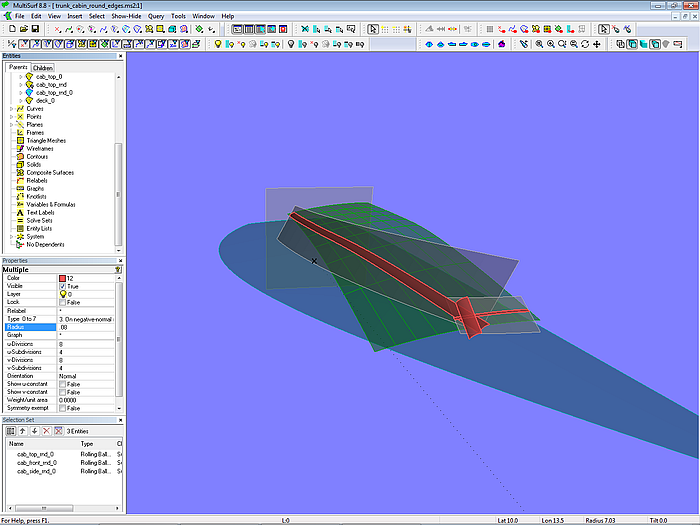
Task: Check the Symmetry exempt checkbox
Action: point(63,408)
